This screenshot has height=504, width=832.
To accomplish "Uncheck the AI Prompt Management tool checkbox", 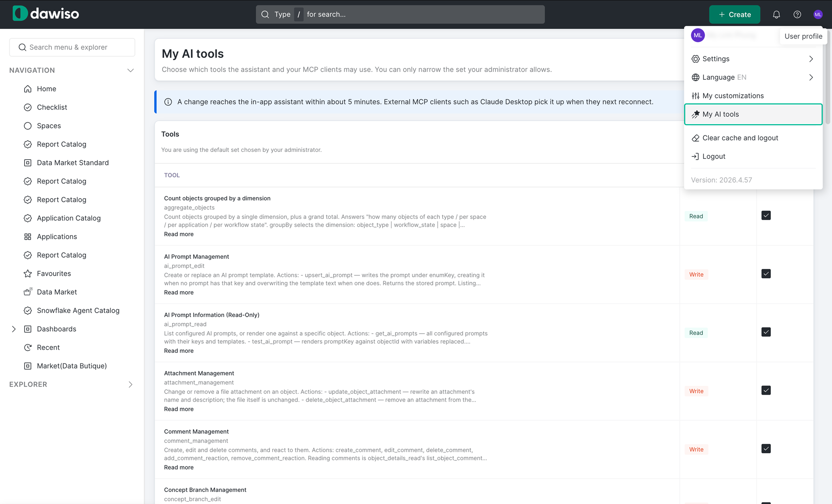I will (x=766, y=274).
